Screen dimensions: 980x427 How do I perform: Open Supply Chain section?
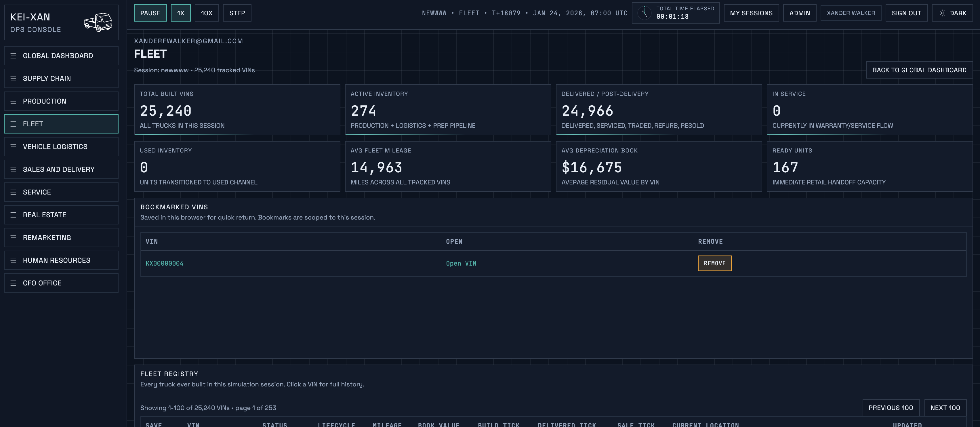coord(61,78)
